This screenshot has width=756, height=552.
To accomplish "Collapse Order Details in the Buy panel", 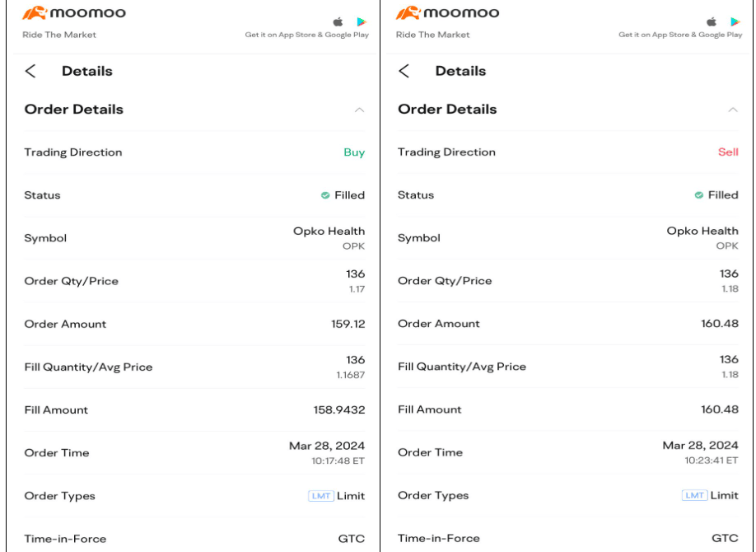I will pos(359,110).
